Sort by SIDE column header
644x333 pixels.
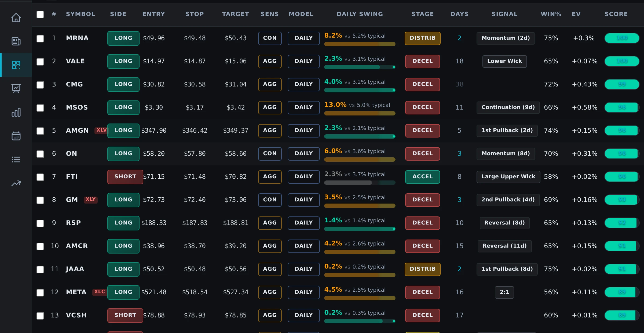[118, 14]
